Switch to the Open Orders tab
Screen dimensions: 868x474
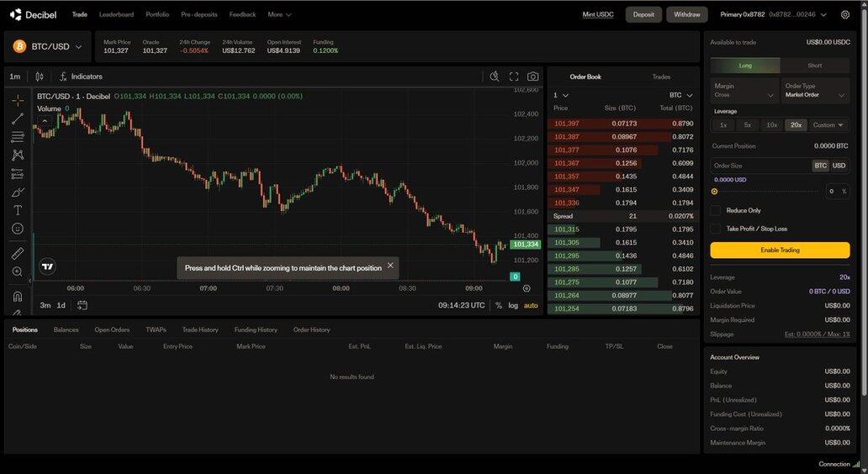(x=112, y=329)
